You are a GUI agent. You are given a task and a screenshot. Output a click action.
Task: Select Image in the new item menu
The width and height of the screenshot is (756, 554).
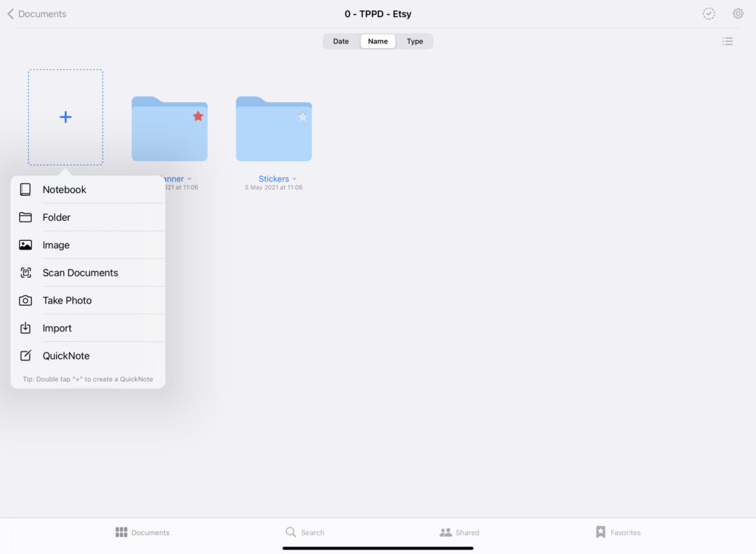point(56,245)
